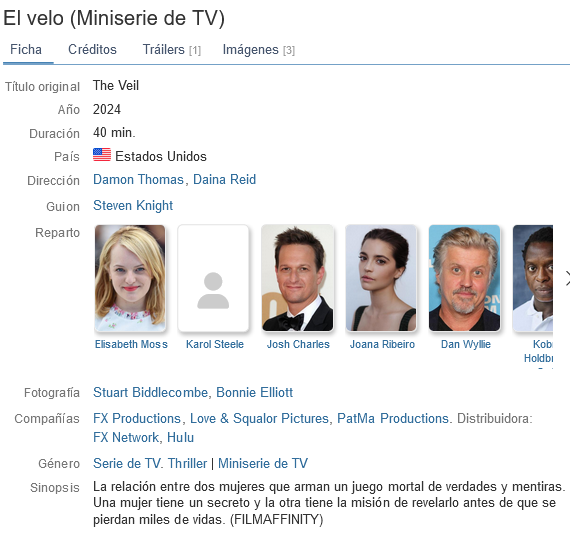The height and width of the screenshot is (540, 570).
Task: Open Bonnie Elliott cinematographer link
Action: click(x=254, y=393)
